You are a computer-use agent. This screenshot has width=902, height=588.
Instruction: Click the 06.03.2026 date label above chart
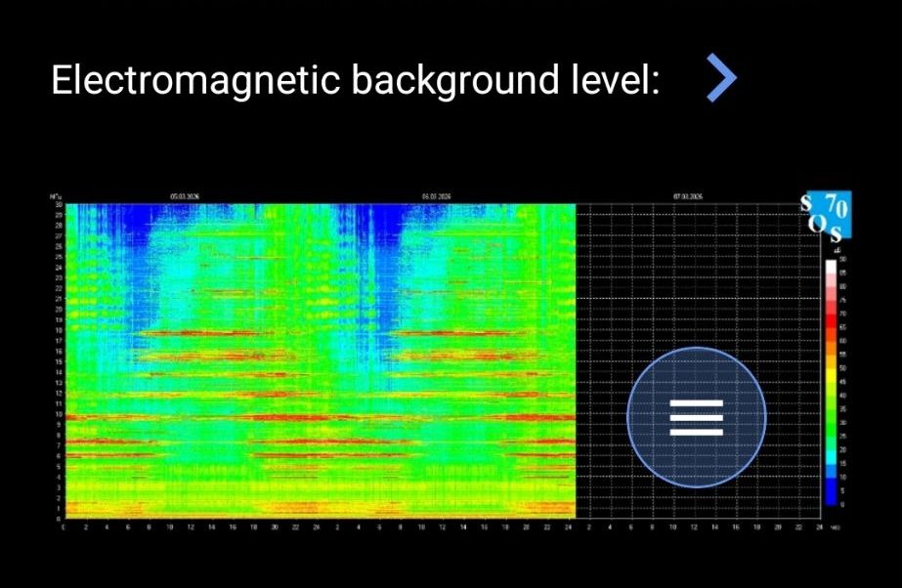(435, 196)
